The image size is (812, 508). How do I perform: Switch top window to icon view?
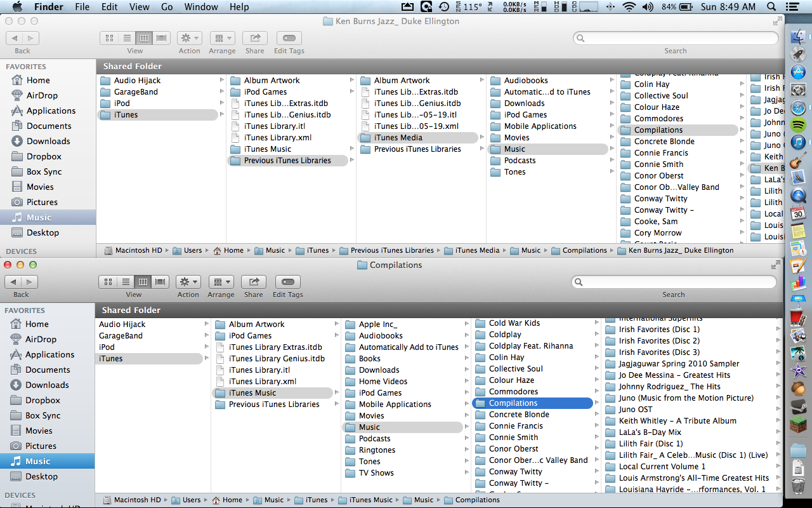tap(109, 38)
